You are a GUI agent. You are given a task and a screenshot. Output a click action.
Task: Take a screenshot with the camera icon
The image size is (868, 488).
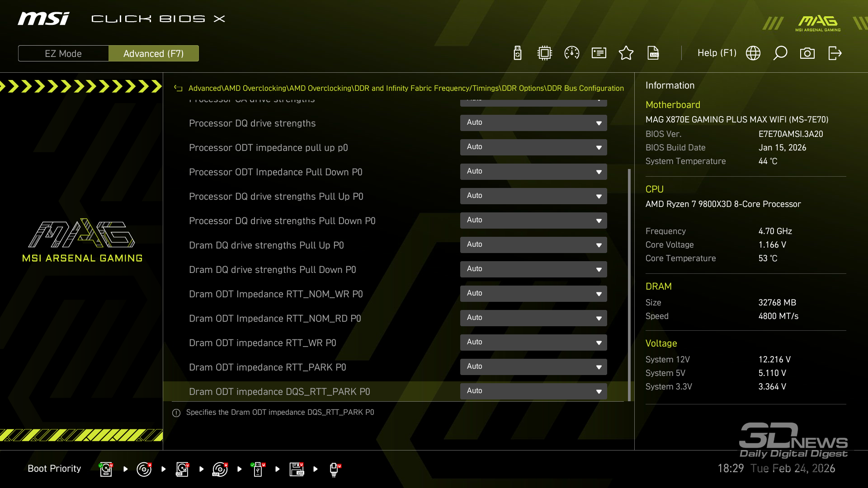[807, 53]
